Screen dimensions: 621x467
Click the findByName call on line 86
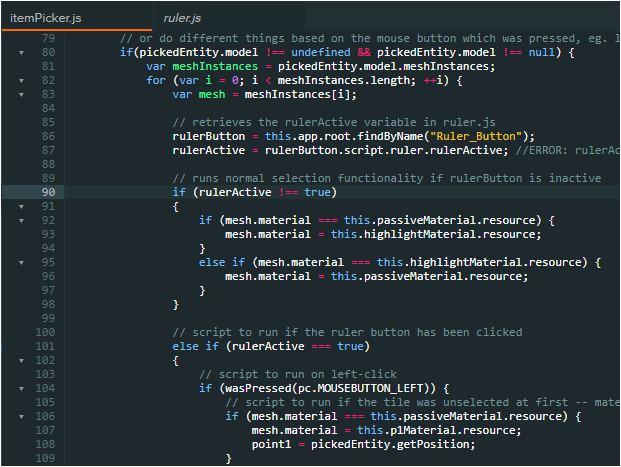click(390, 137)
